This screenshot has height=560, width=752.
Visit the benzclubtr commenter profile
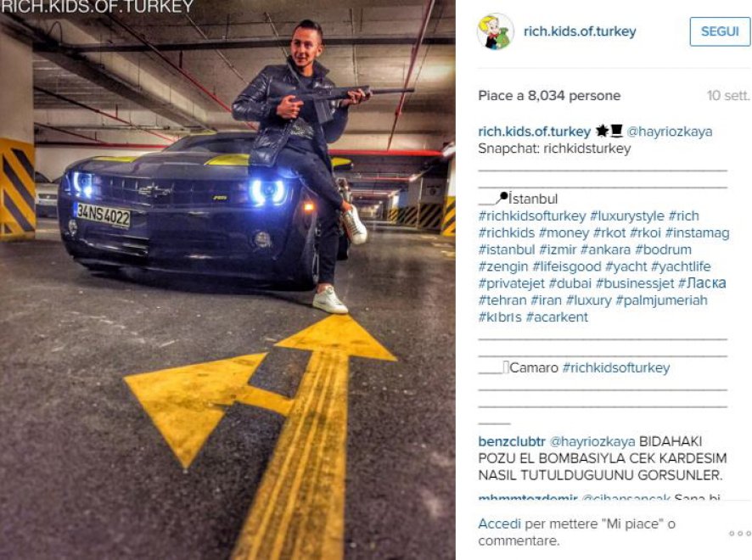[x=512, y=441]
